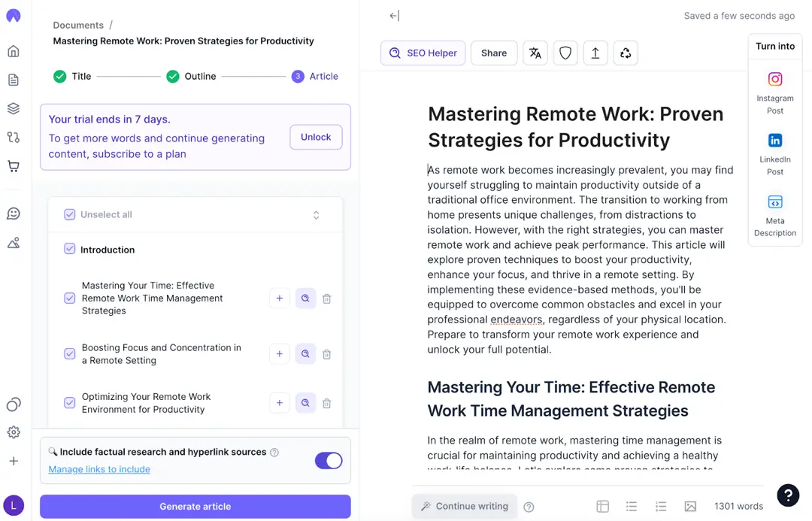Open the translate language icon
Screen dimensions: 812x521
[535, 53]
